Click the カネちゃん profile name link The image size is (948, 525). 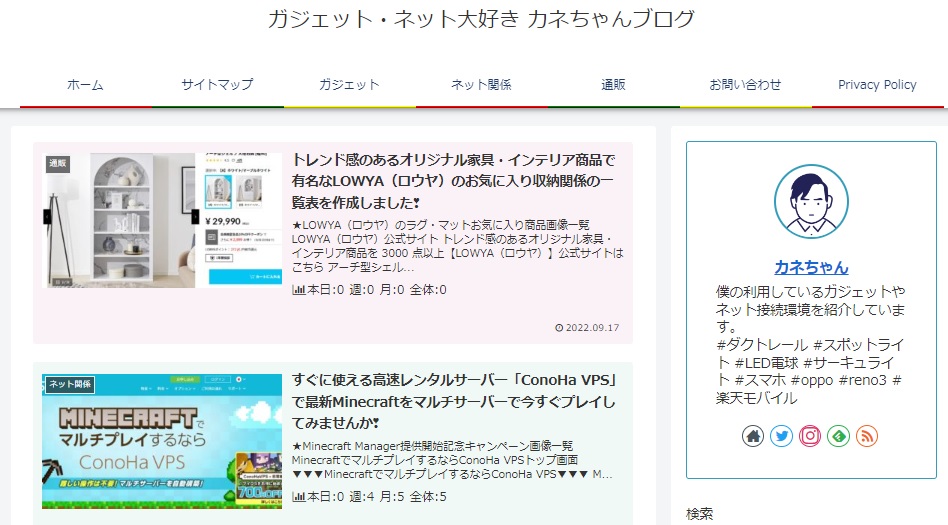tap(811, 267)
